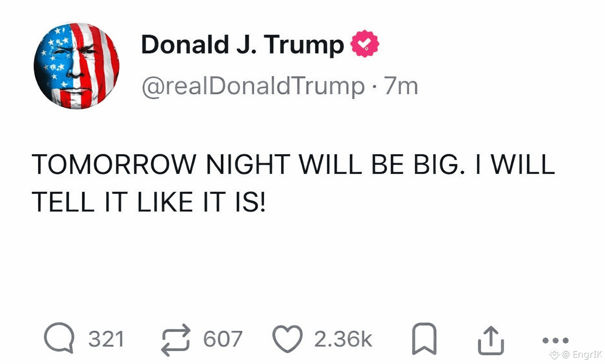Screen dimensions: 605x364
Task: Open the @realDonaldTrump handle link
Action: point(253,86)
